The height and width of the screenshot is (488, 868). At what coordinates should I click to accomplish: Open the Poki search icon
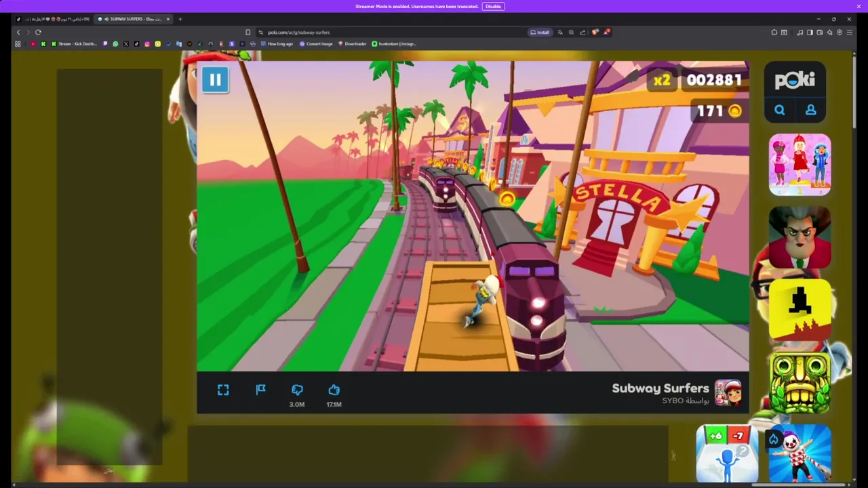pyautogui.click(x=779, y=110)
